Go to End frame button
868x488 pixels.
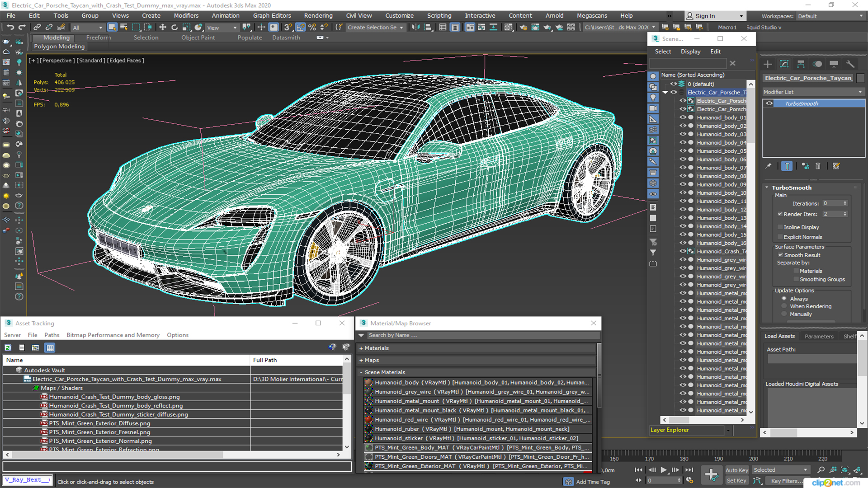point(689,470)
